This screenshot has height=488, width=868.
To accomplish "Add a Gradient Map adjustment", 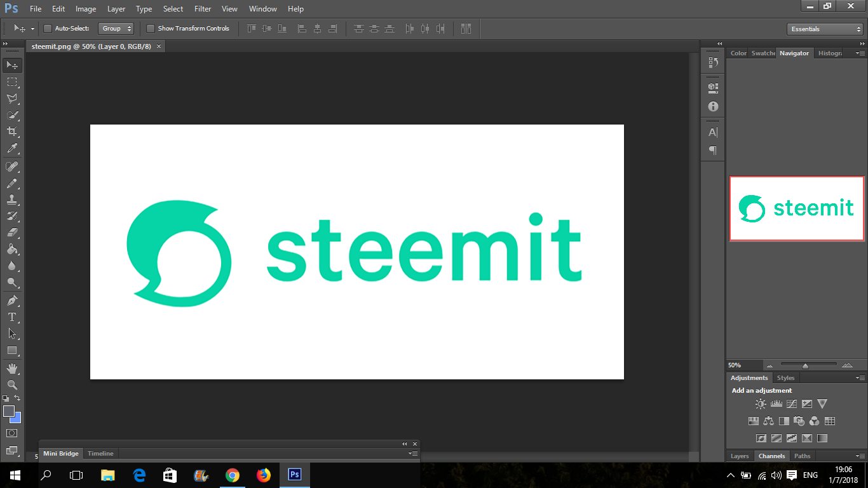I will tap(822, 438).
